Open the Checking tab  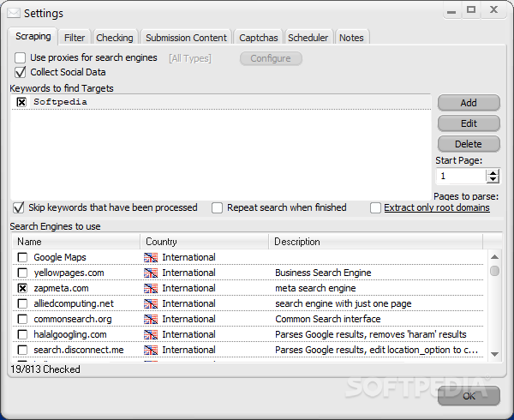tap(115, 38)
